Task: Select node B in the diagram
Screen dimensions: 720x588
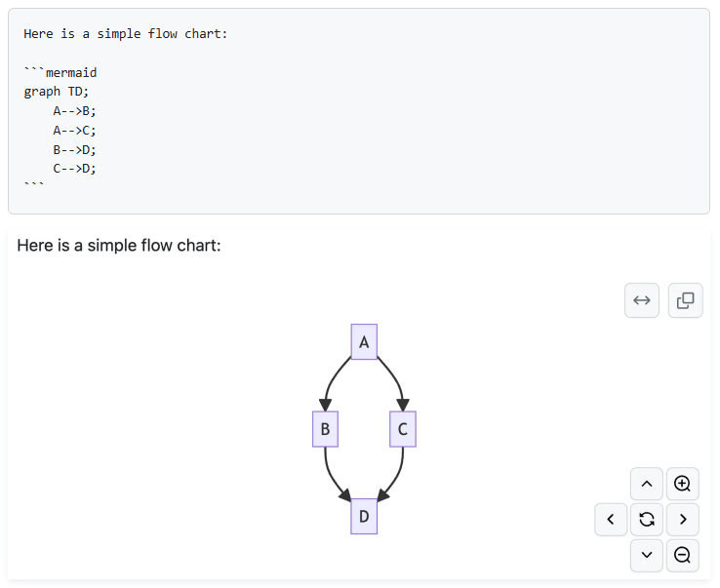Action: [325, 429]
